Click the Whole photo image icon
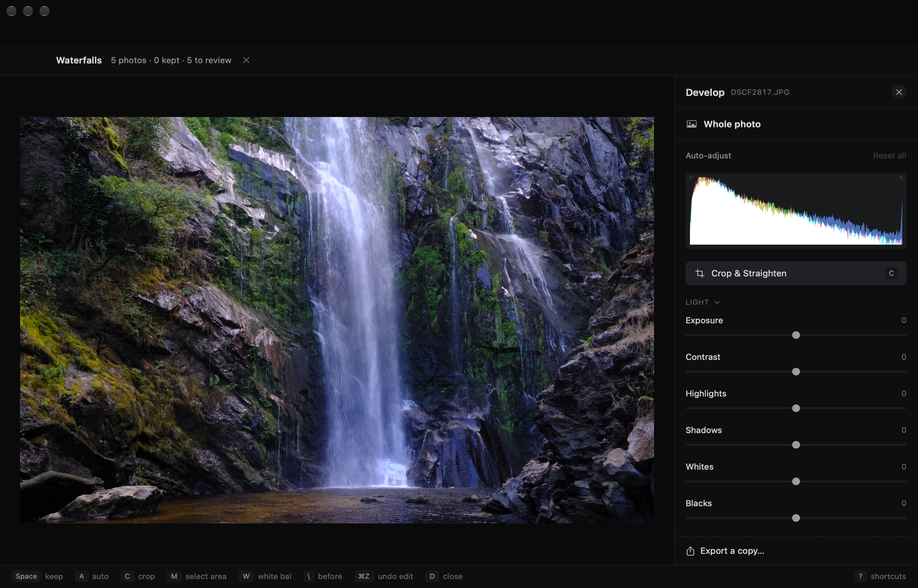 (692, 124)
